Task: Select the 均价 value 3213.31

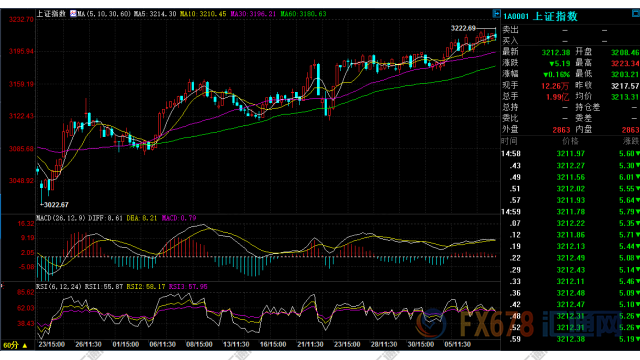Action: pyautogui.click(x=625, y=97)
